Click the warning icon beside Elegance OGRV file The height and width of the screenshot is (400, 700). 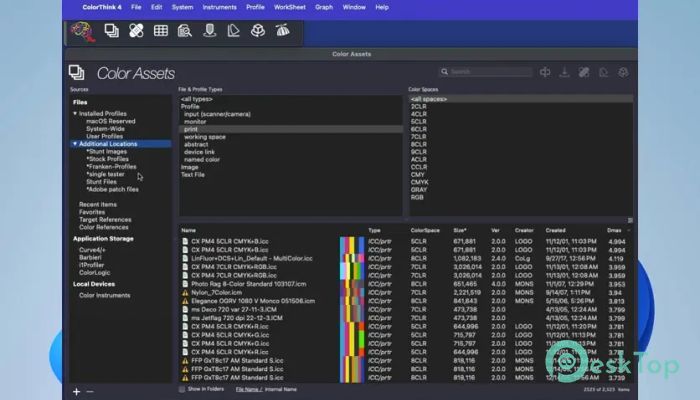click(x=185, y=301)
